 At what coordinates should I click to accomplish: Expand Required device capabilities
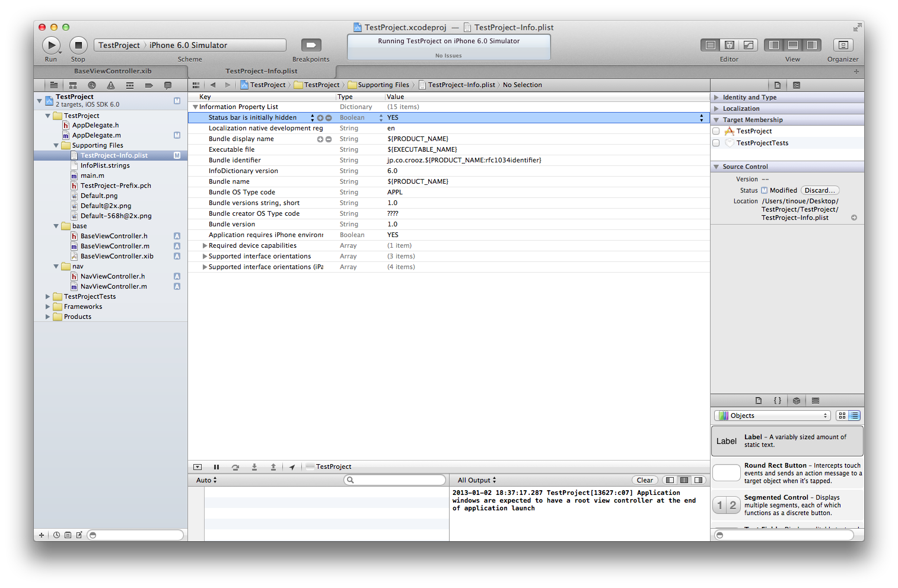pyautogui.click(x=205, y=246)
